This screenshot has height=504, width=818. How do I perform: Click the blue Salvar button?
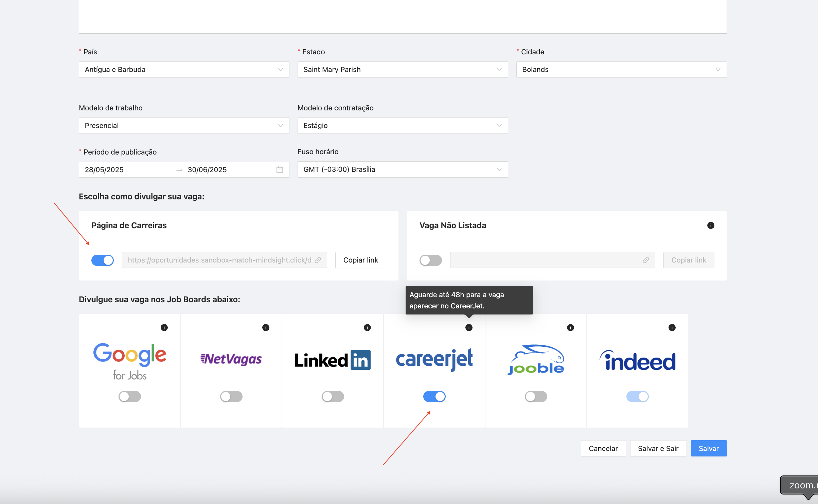tap(709, 448)
